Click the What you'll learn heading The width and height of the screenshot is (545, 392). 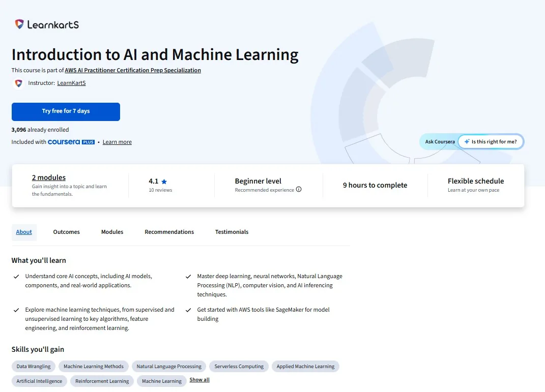pyautogui.click(x=39, y=260)
